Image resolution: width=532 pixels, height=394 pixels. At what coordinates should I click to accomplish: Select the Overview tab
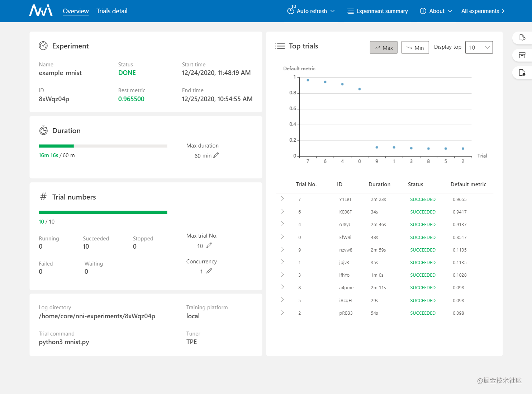[x=76, y=11]
